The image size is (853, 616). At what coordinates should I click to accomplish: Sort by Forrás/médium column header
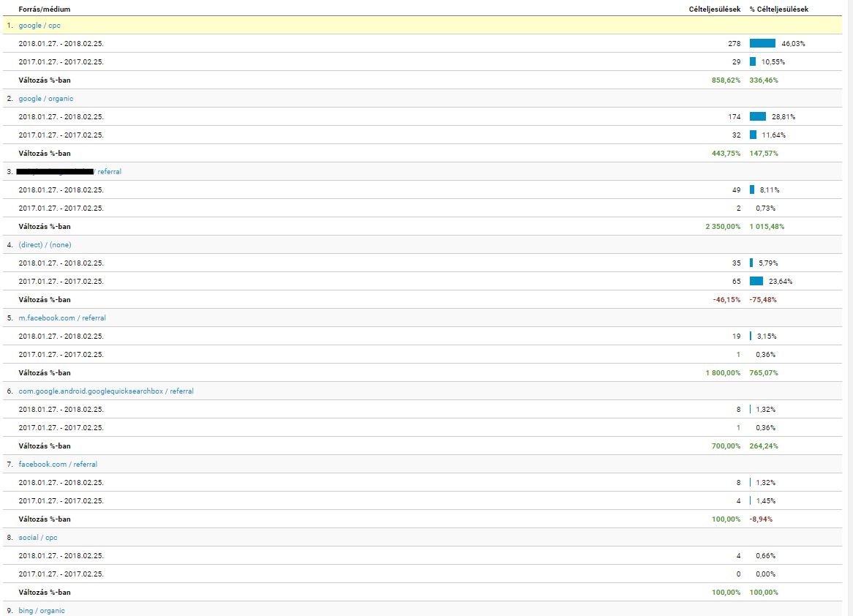click(x=45, y=9)
